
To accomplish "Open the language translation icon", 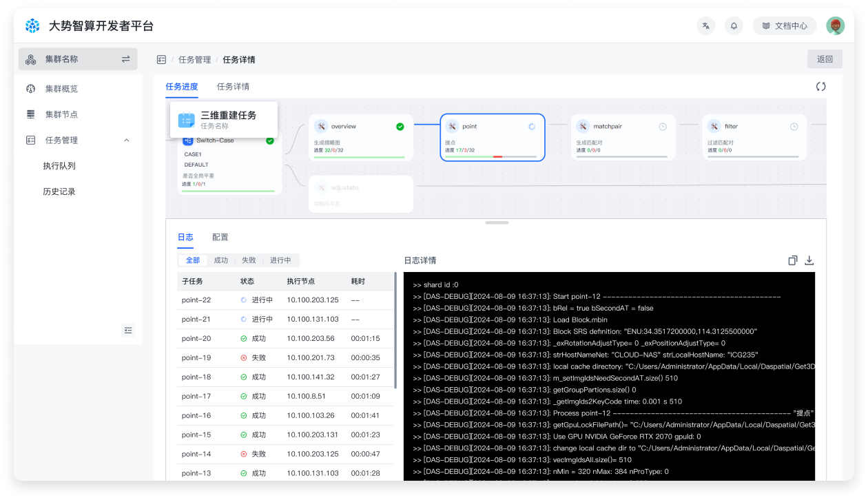I will [706, 26].
